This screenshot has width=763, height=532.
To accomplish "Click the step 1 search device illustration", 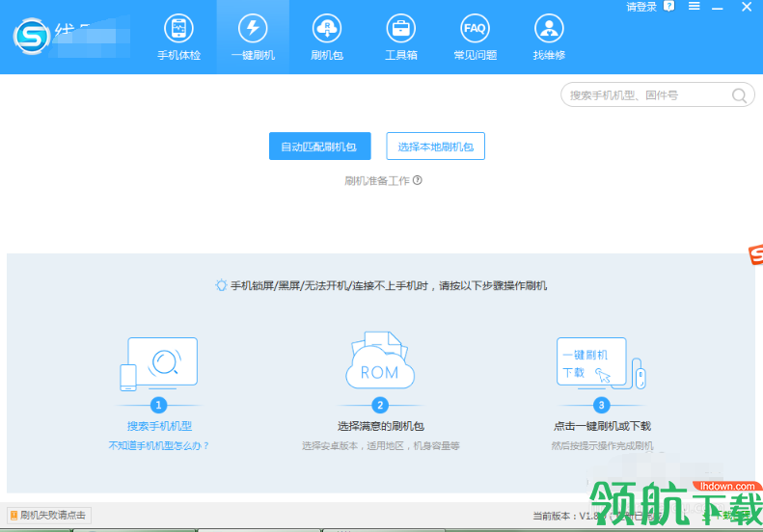I will click(x=158, y=363).
